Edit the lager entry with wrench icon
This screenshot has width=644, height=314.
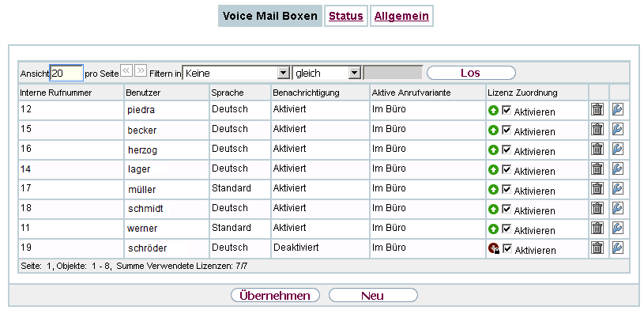617,168
